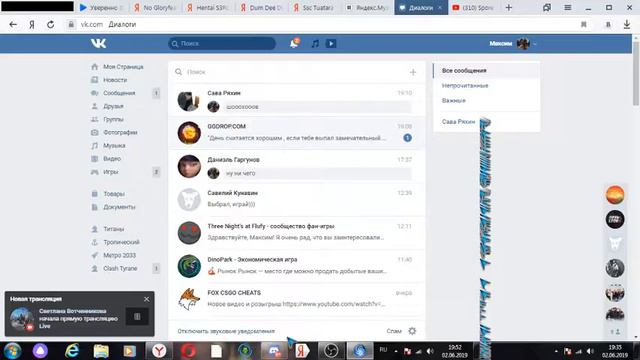This screenshot has width=640, height=360.
Task: Click the header play video button
Action: tap(331, 43)
